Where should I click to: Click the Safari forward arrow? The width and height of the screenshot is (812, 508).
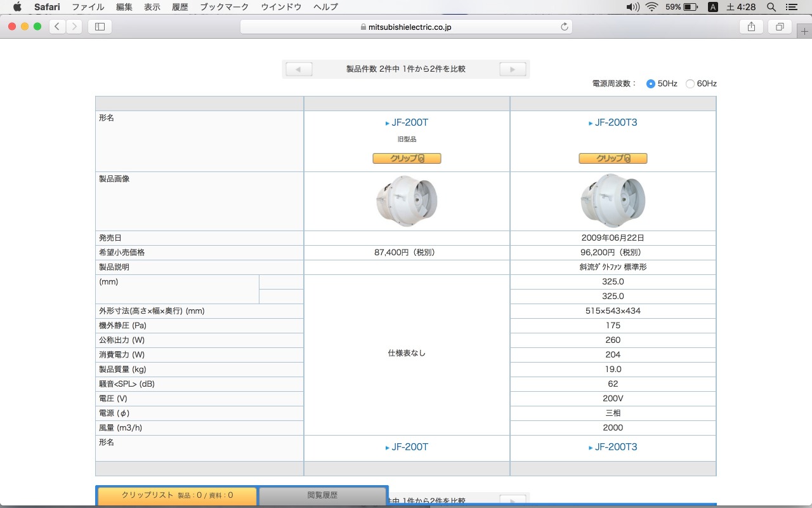75,27
